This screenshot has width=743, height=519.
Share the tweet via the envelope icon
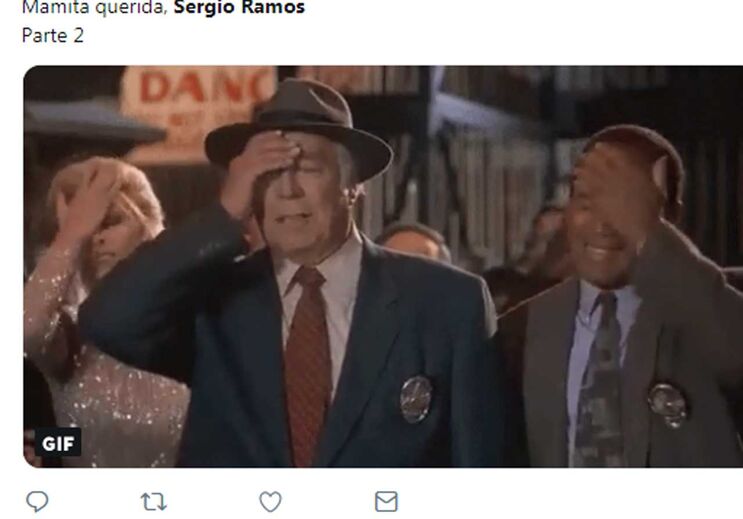pyautogui.click(x=386, y=501)
